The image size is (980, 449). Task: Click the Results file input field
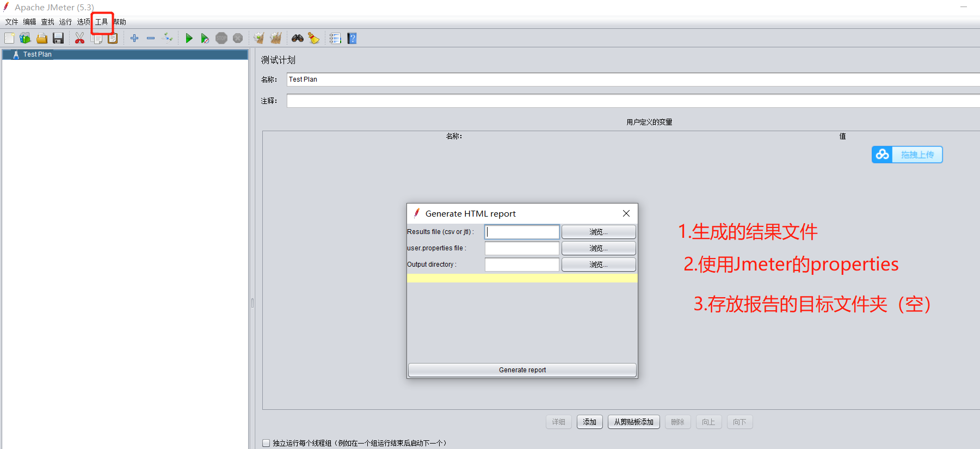pos(522,232)
